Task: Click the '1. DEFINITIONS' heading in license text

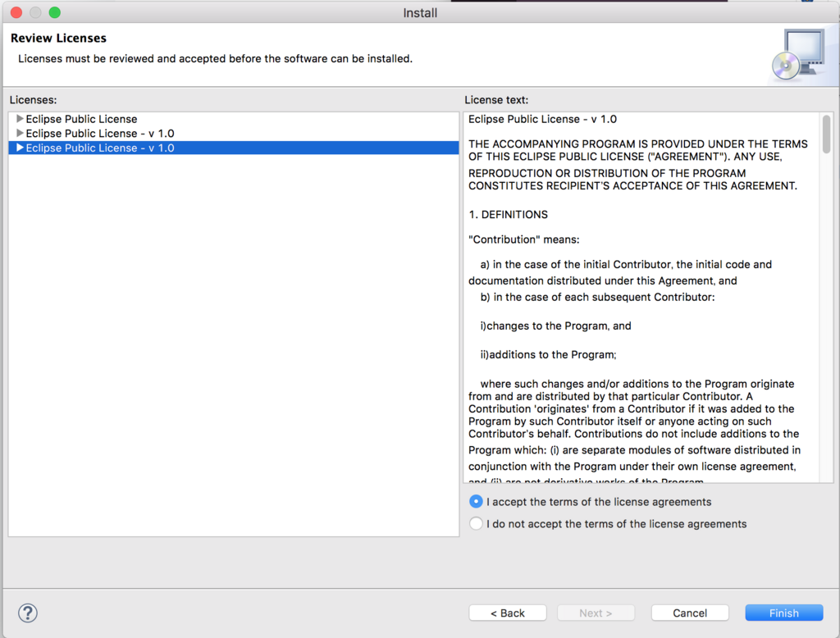Action: (x=508, y=214)
